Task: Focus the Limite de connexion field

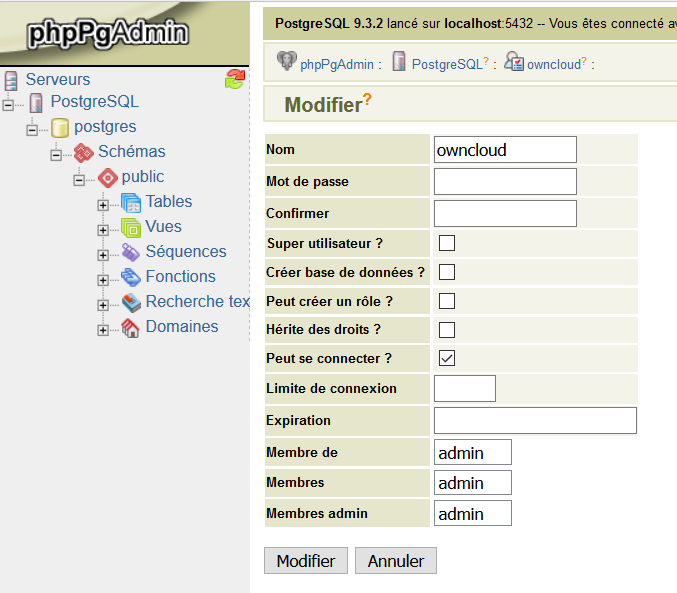Action: [465, 388]
